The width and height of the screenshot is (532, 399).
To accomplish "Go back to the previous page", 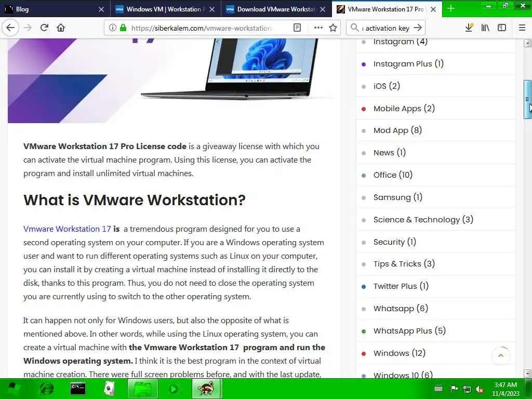I will point(10,28).
